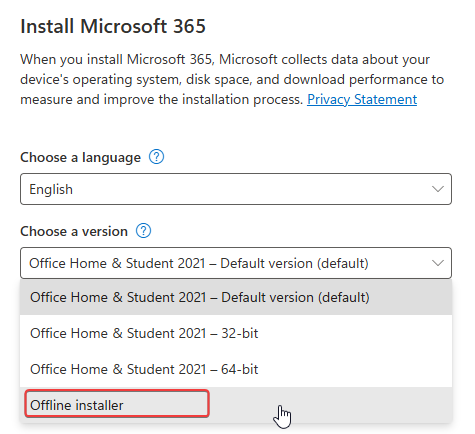The width and height of the screenshot is (475, 434).
Task: Click inside the red-outlined Offline installer box
Action: tap(117, 404)
